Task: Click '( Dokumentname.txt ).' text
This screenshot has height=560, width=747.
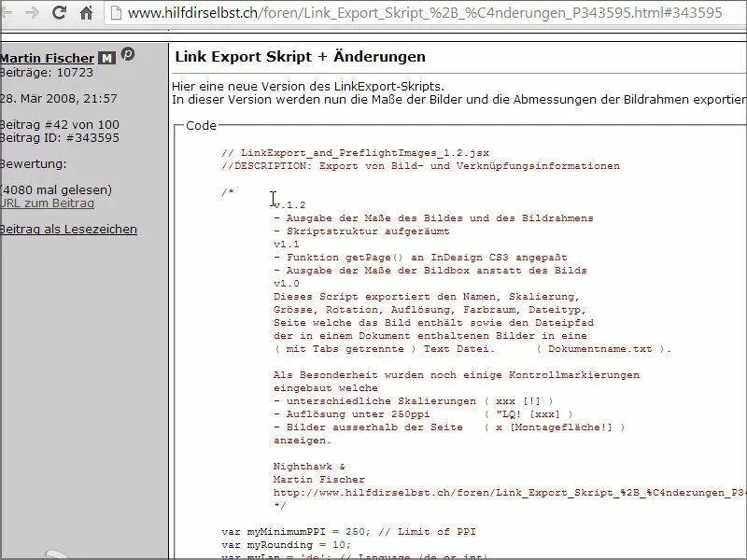Action: tap(603, 348)
